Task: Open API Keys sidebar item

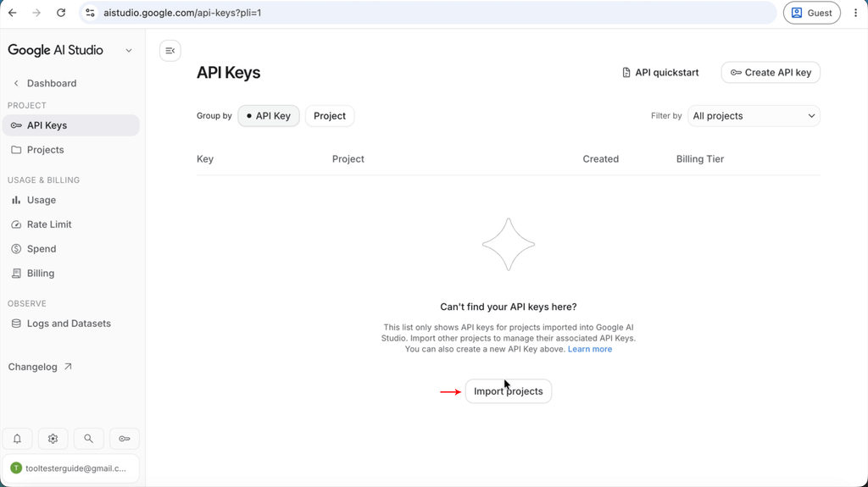Action: [71, 125]
